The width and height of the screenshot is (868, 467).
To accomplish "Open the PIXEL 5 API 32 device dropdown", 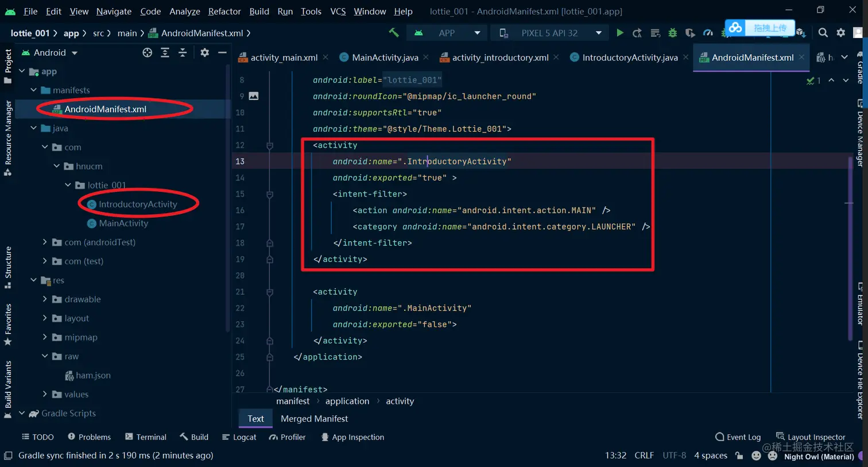I will coord(549,33).
